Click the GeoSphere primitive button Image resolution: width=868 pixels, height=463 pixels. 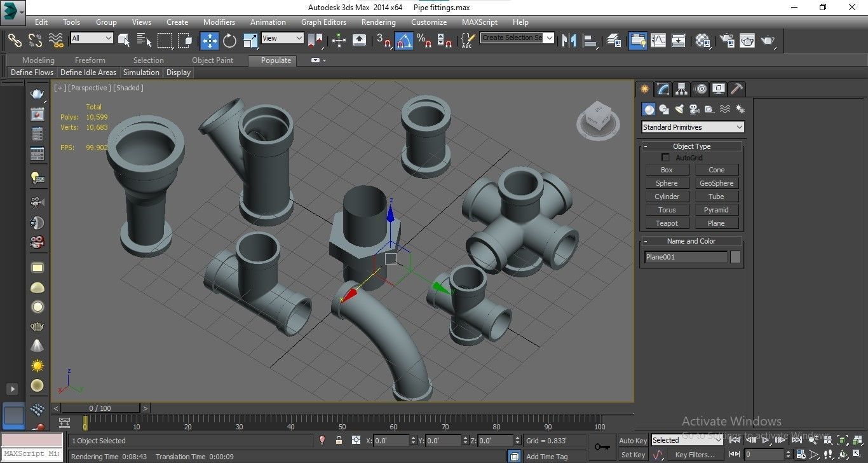(716, 183)
